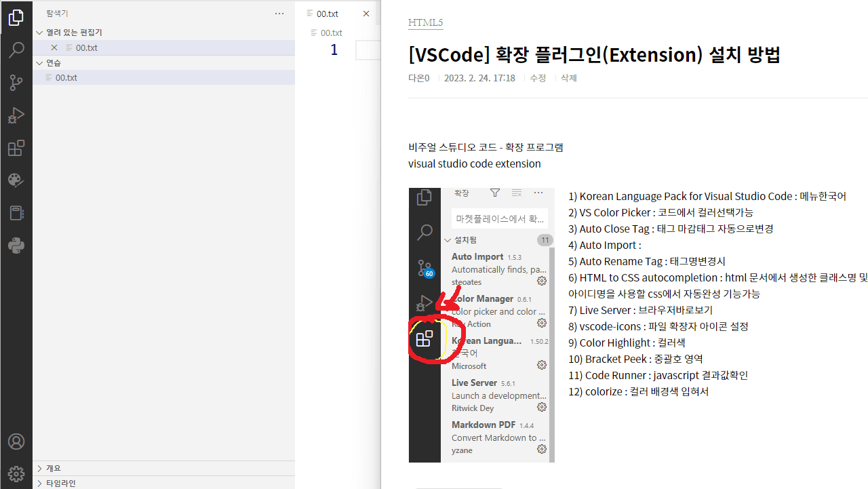Click text line about Korean Language Pack
Image resolution: width=868 pixels, height=489 pixels.
click(x=707, y=197)
